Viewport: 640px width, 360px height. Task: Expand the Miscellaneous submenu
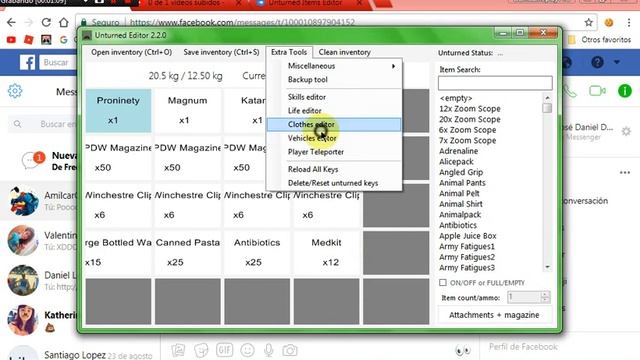click(333, 66)
